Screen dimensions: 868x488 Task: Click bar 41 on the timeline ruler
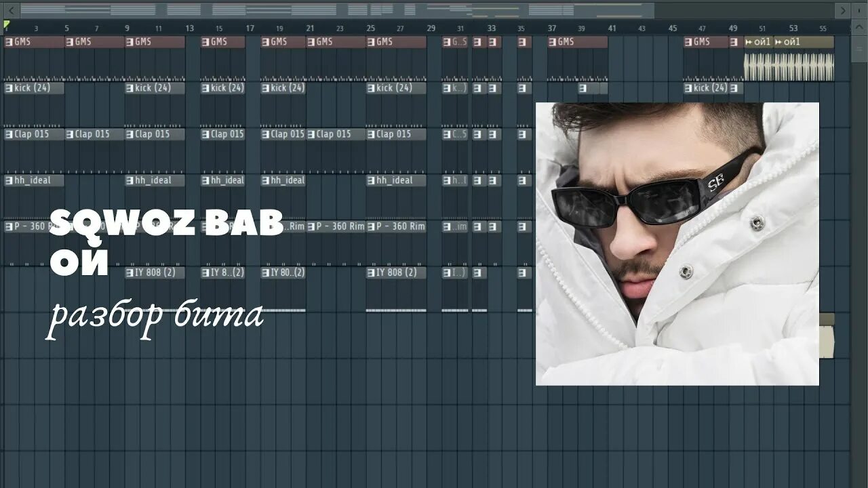point(612,28)
